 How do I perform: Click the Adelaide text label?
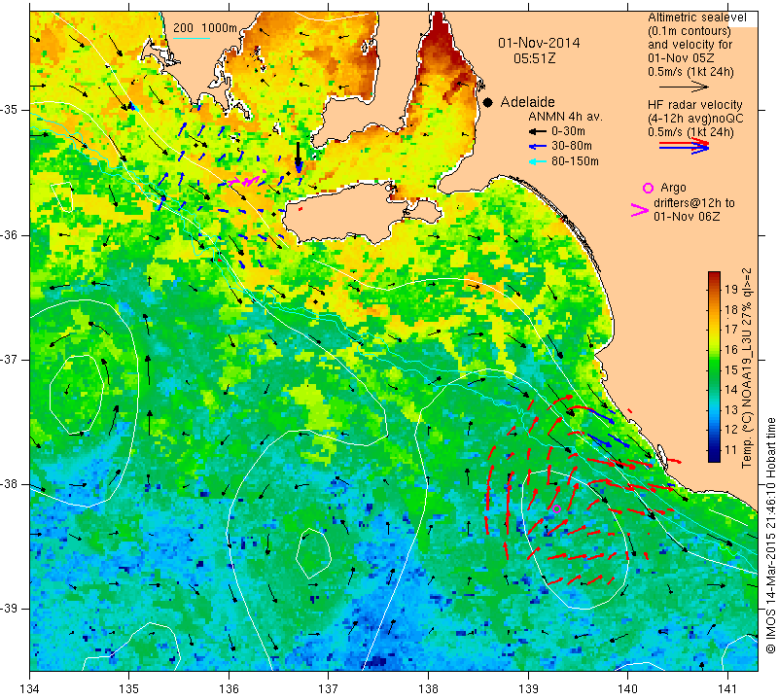click(527, 102)
